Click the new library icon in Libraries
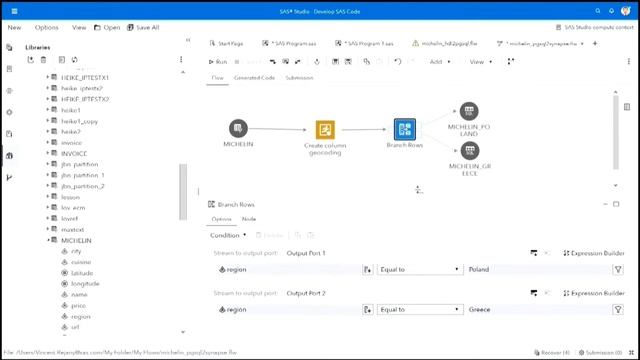Screen dimensions: 640x360 click(31, 60)
